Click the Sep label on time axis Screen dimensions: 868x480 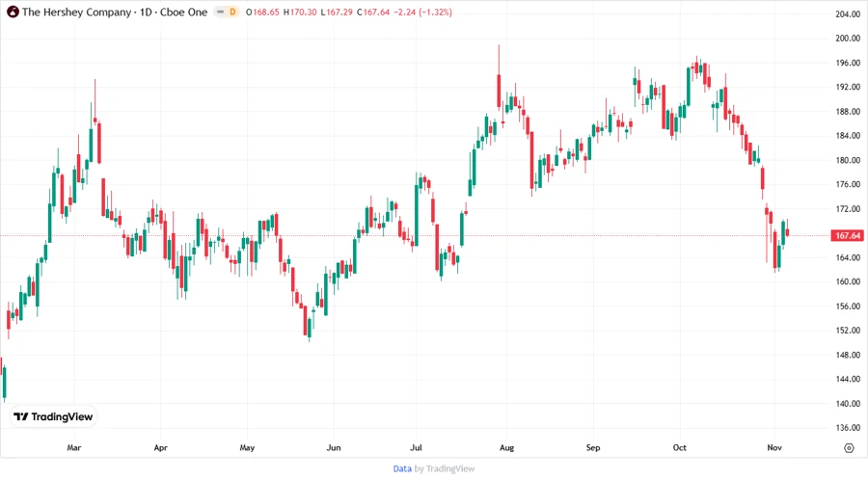pyautogui.click(x=593, y=447)
